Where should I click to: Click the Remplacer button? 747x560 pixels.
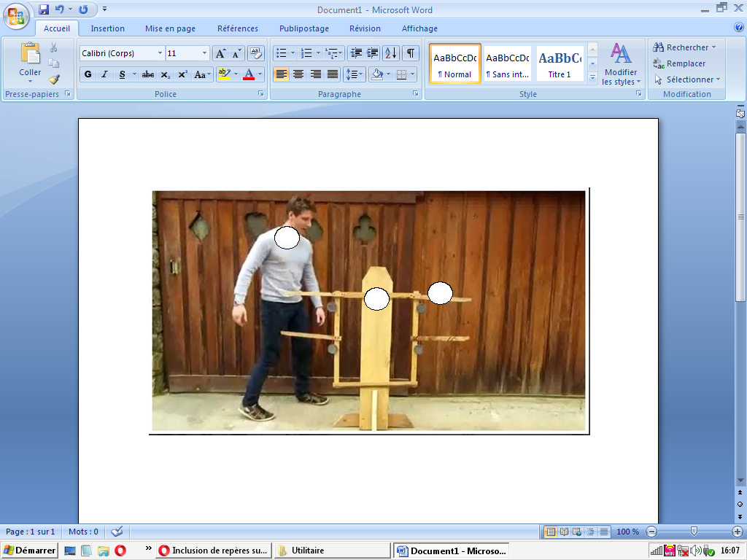coord(679,63)
